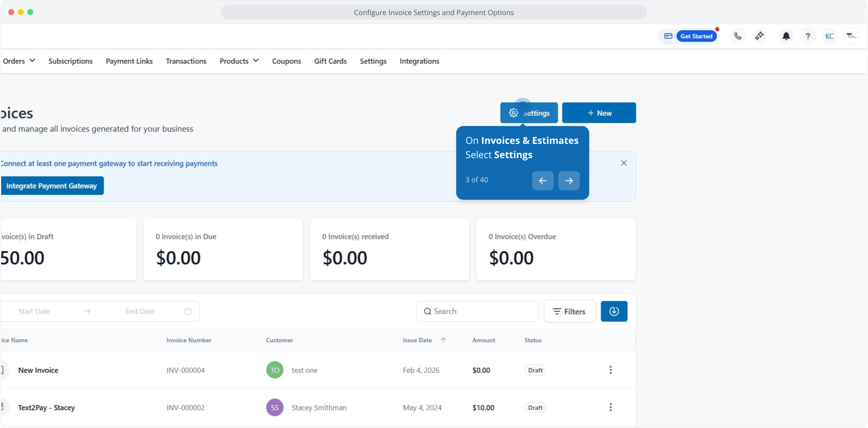This screenshot has width=868, height=428.
Task: Click the help question mark icon
Action: click(x=808, y=36)
